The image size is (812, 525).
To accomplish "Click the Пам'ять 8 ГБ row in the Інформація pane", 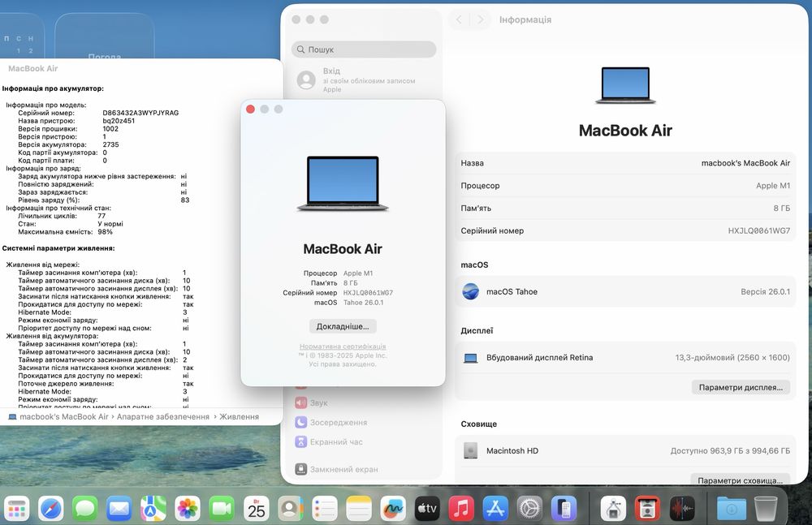I will click(625, 209).
